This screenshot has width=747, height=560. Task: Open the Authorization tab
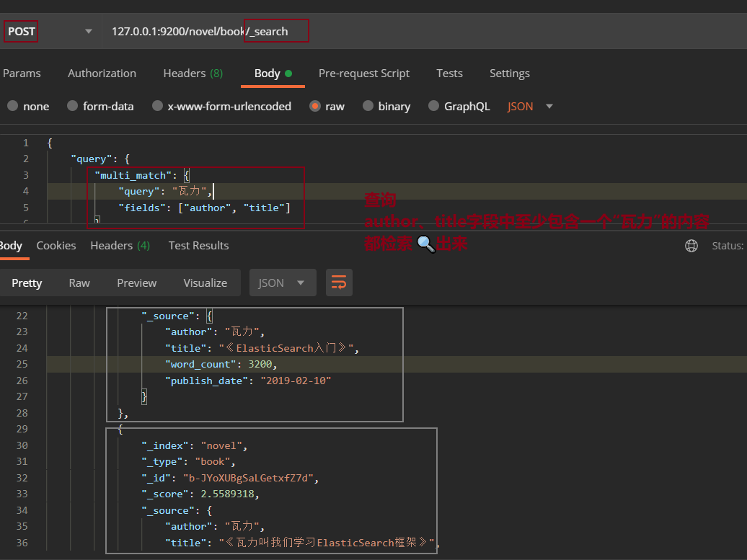click(102, 74)
